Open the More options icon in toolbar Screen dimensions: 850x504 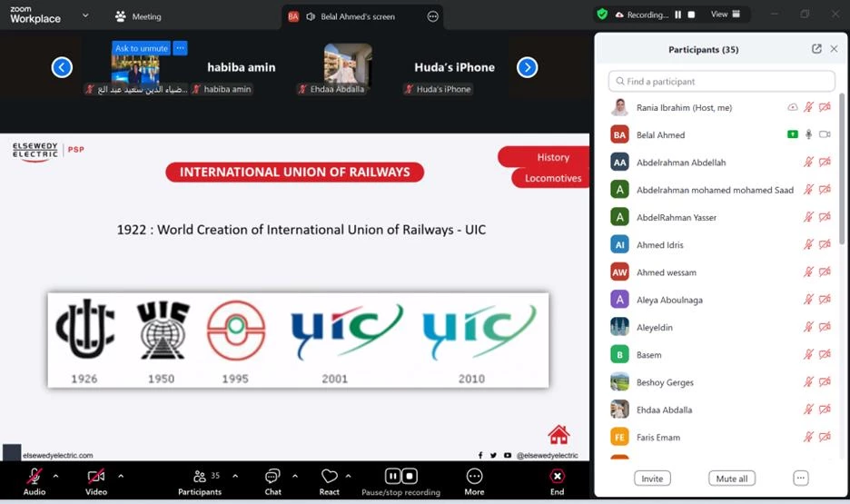click(x=474, y=477)
